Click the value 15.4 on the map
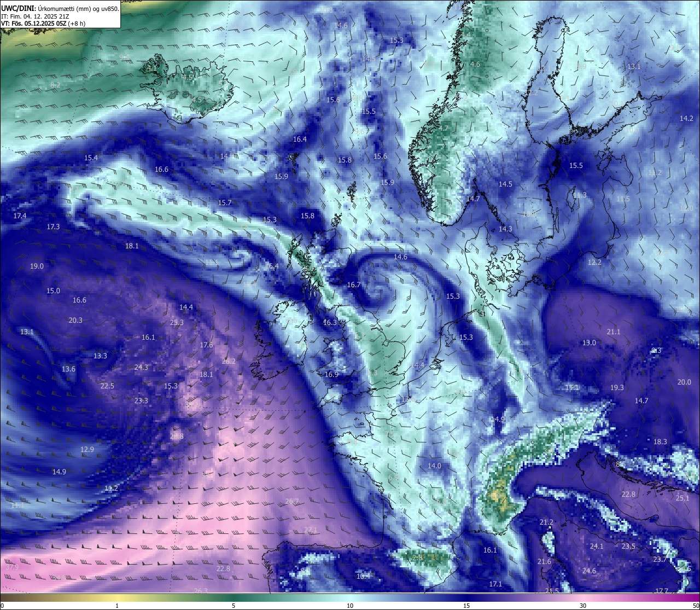The height and width of the screenshot is (610, 700). [91, 158]
